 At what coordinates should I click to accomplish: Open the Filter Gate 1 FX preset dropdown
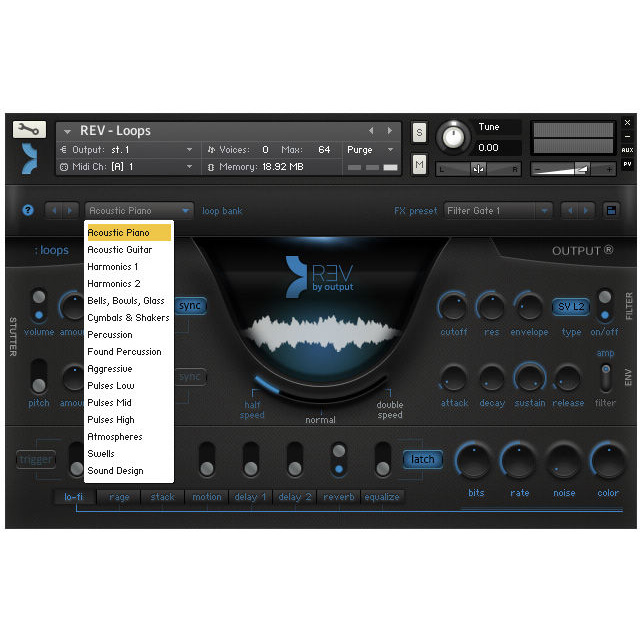tap(497, 211)
